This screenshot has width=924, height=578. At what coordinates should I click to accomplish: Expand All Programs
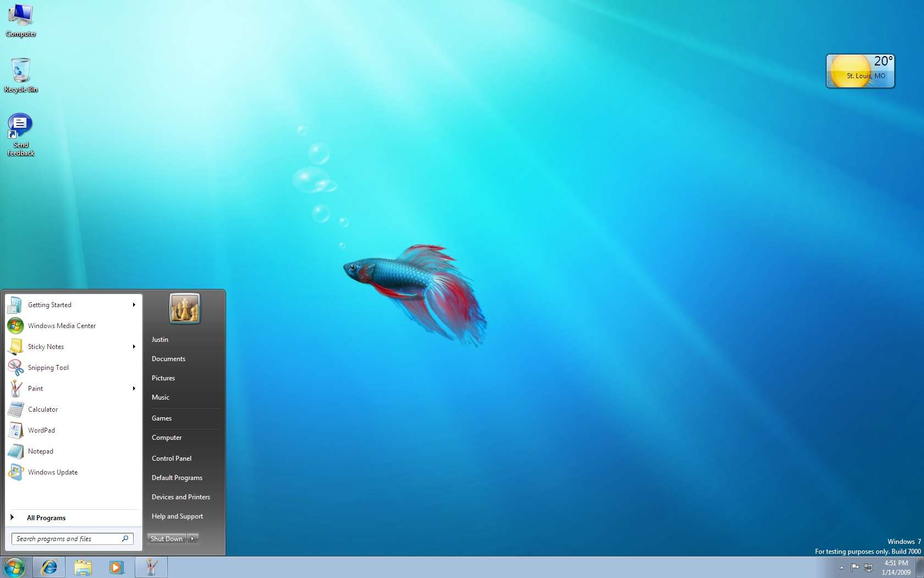point(46,518)
